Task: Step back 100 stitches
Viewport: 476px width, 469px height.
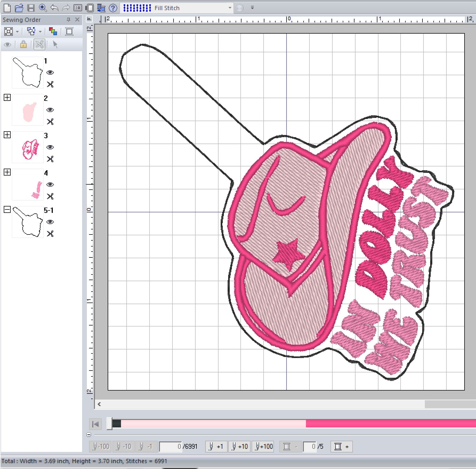Action: 100,447
